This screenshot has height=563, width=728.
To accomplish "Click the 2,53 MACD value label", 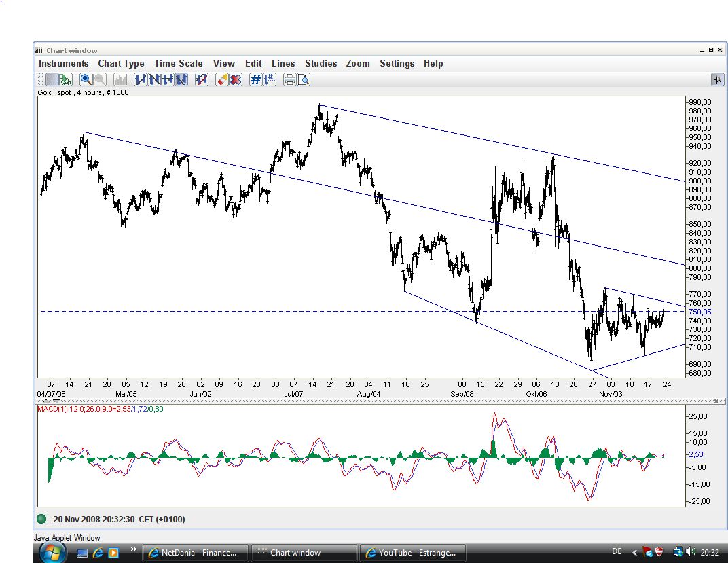I will [696, 454].
